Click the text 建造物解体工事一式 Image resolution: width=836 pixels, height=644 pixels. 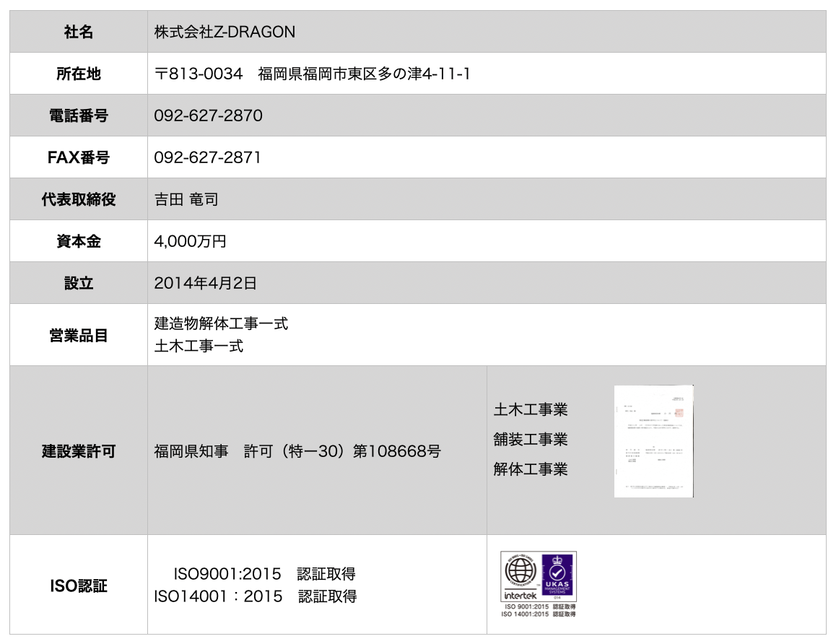pos(221,323)
